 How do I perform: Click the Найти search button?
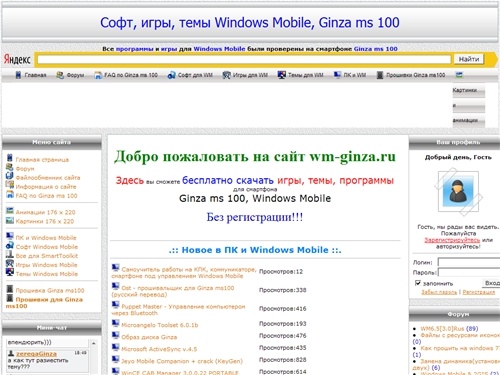coord(469,59)
